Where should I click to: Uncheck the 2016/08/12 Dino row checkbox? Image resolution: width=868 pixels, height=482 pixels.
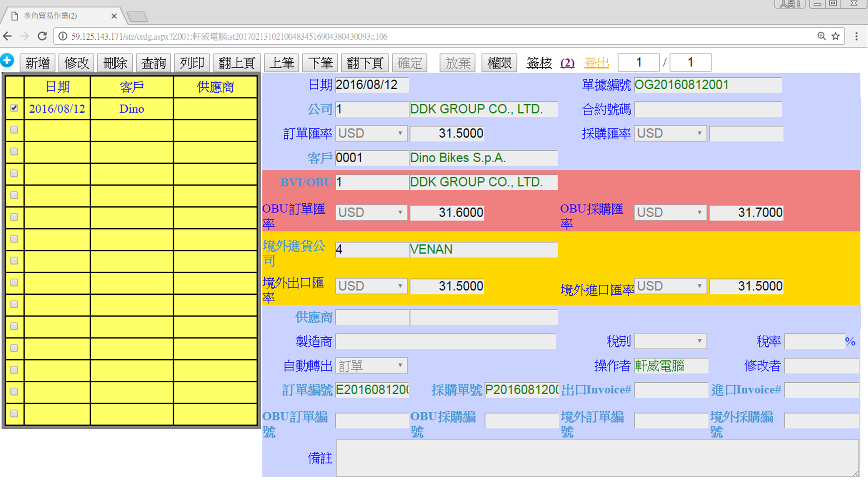point(14,108)
